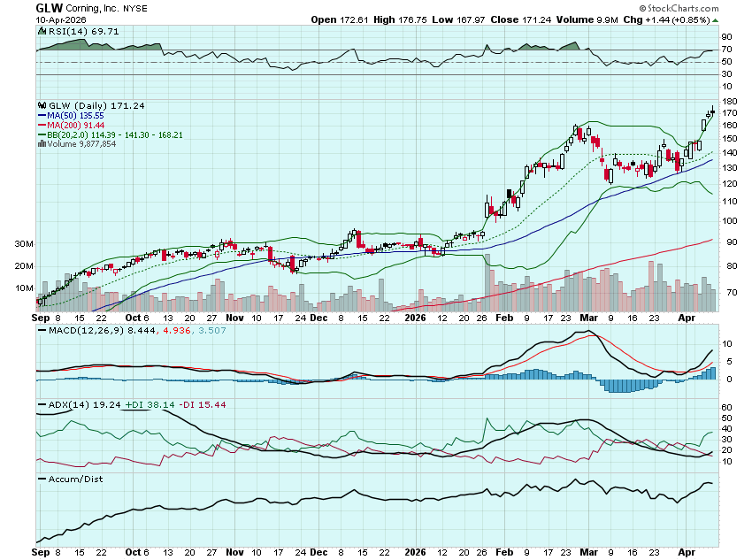Click the Chg +1.44 (+0.85%) value

(x=667, y=20)
